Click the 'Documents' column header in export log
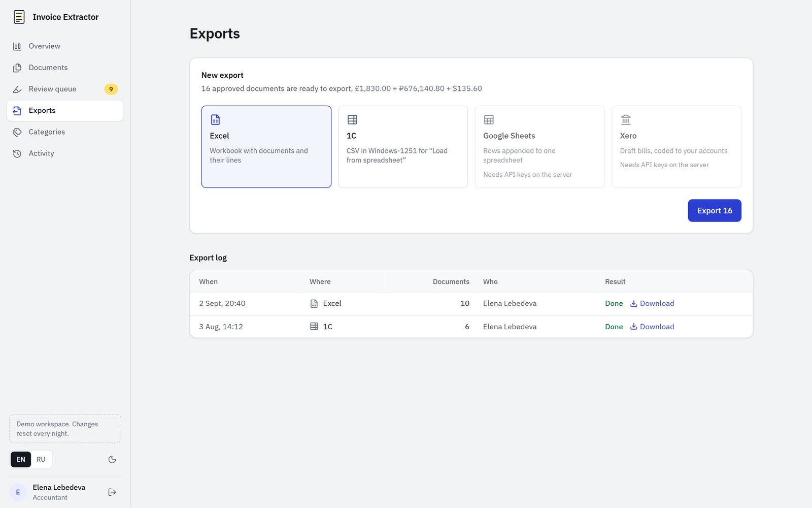Screen dimensions: 812x508 click(x=451, y=282)
